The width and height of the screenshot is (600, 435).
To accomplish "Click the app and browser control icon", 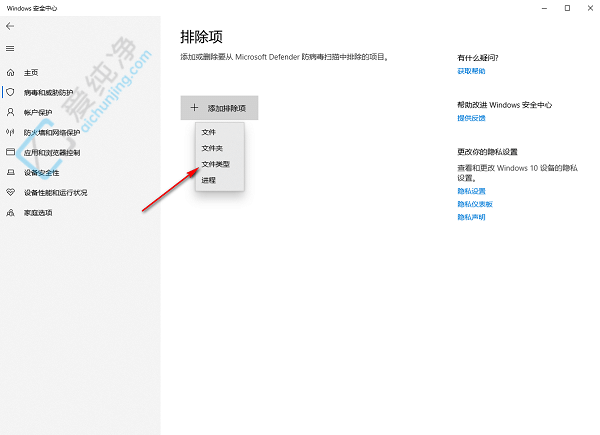I will point(11,152).
